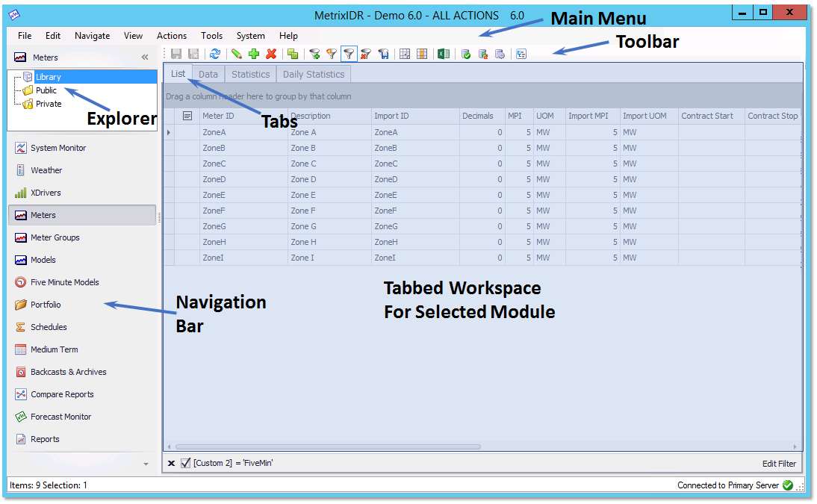Click the Refresh toolbar icon
Image resolution: width=817 pixels, height=504 pixels.
214,54
